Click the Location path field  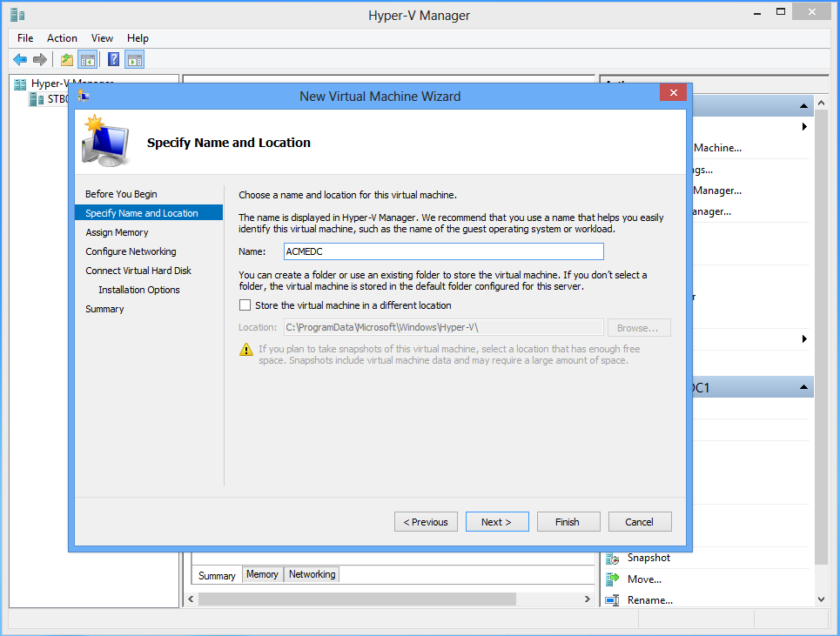click(444, 328)
